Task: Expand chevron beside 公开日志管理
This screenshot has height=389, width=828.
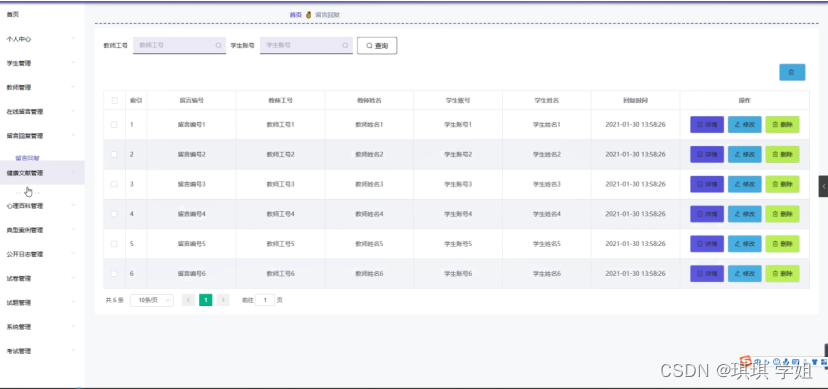Action: tap(73, 253)
